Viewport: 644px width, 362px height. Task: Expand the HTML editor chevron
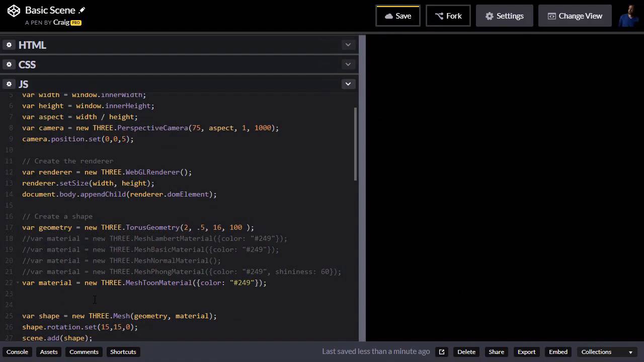coord(348,45)
